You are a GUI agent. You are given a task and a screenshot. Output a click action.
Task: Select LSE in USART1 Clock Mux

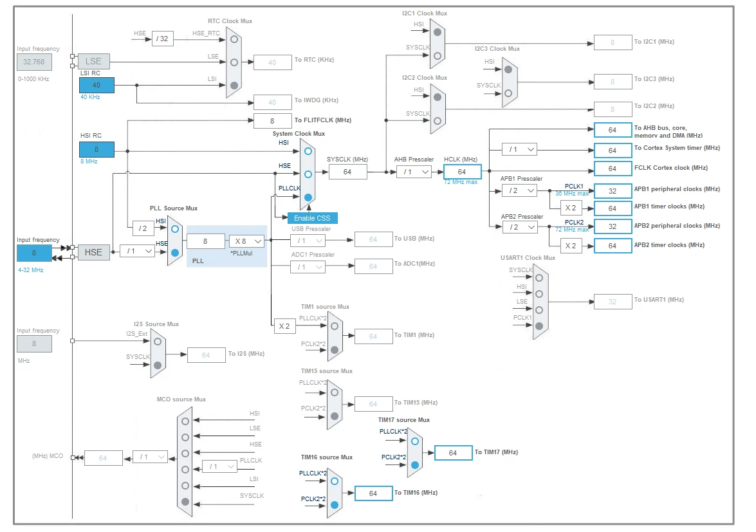[539, 310]
